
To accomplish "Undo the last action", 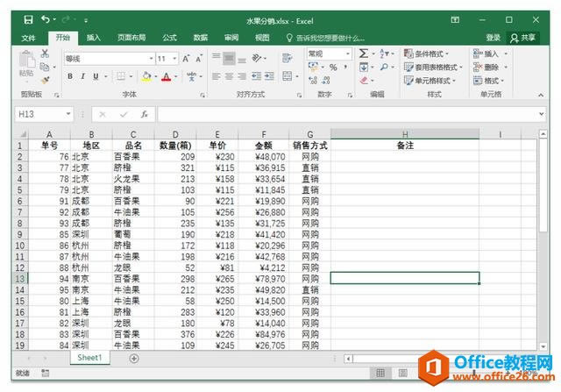I will 46,19.
